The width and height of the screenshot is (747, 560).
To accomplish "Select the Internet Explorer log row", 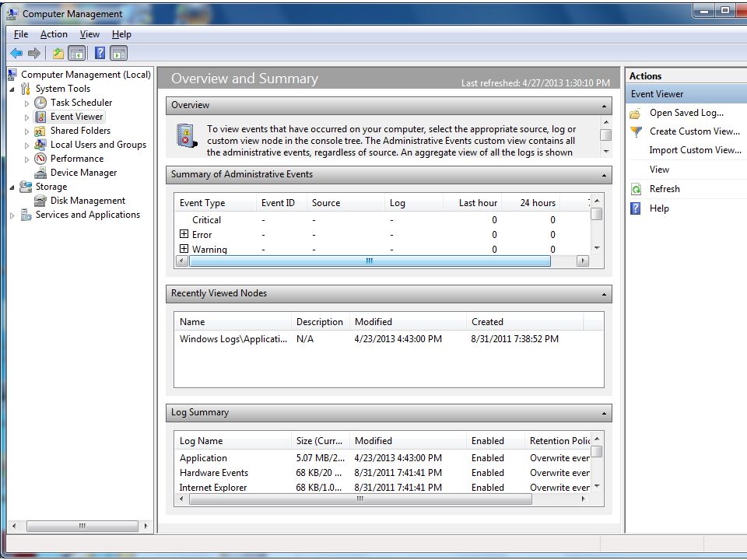I will (383, 488).
